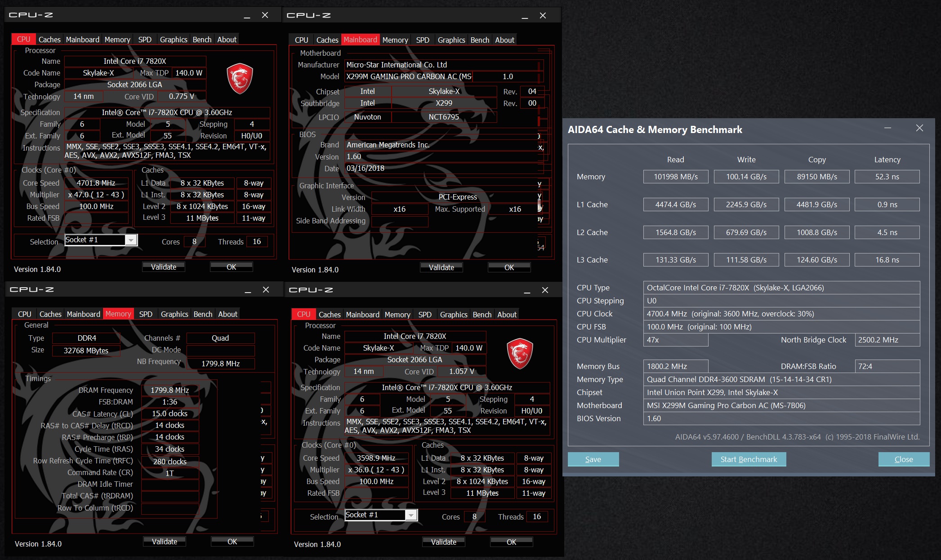This screenshot has width=941, height=560.
Task: Click L3 Cache Copy value 124.60 GB/s
Action: click(817, 260)
